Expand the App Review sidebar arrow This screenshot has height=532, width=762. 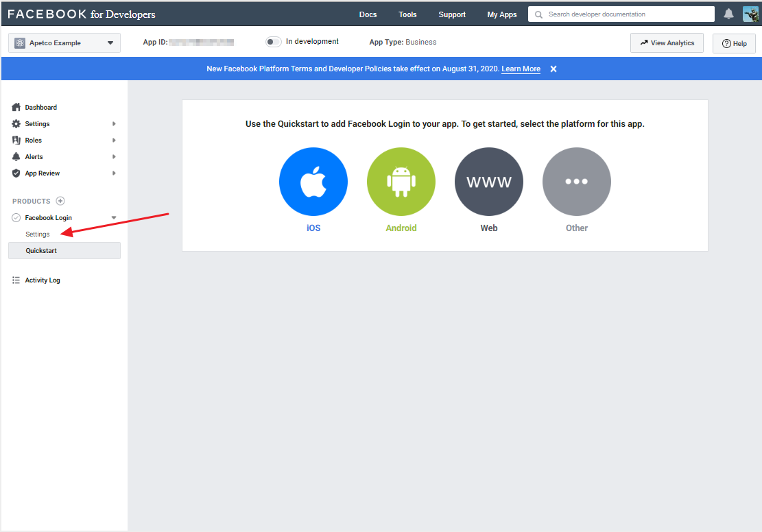(x=114, y=173)
